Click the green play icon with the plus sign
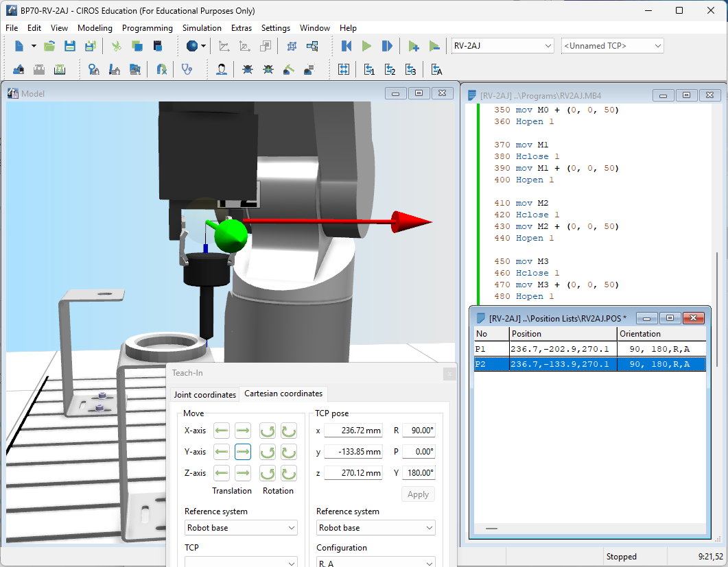Screen dimensions: 728x567 tap(413, 46)
